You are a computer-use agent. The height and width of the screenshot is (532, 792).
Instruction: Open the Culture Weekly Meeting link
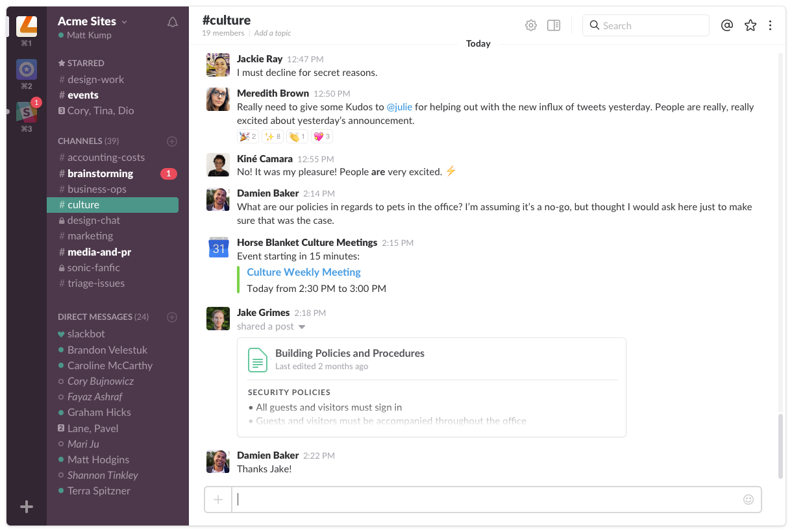pyautogui.click(x=303, y=272)
